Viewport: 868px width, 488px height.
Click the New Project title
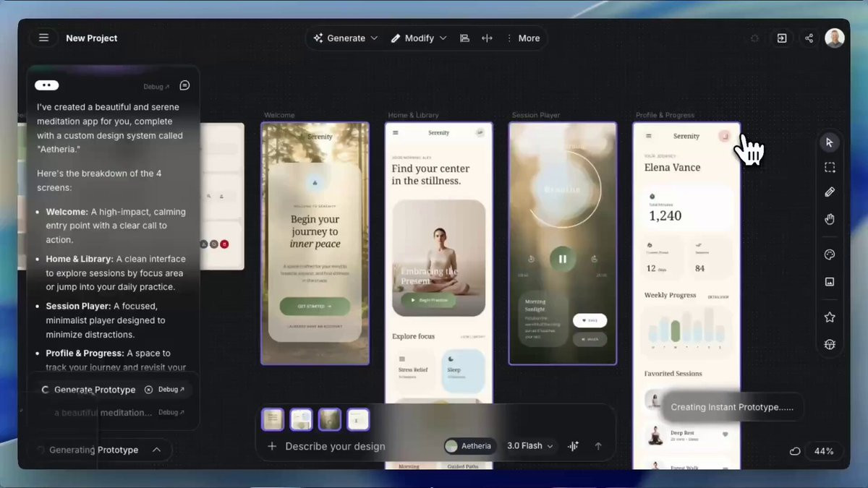[92, 38]
